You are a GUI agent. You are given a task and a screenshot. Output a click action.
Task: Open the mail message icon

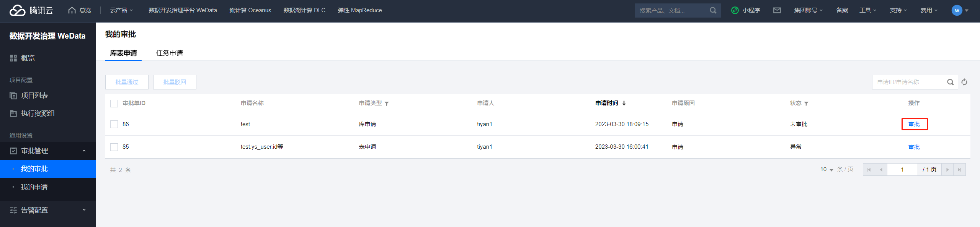click(777, 10)
